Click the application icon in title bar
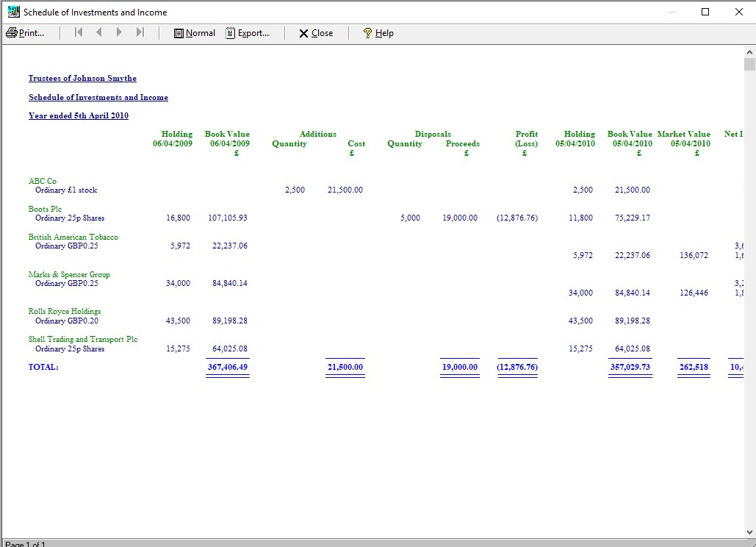The image size is (756, 547). (14, 12)
